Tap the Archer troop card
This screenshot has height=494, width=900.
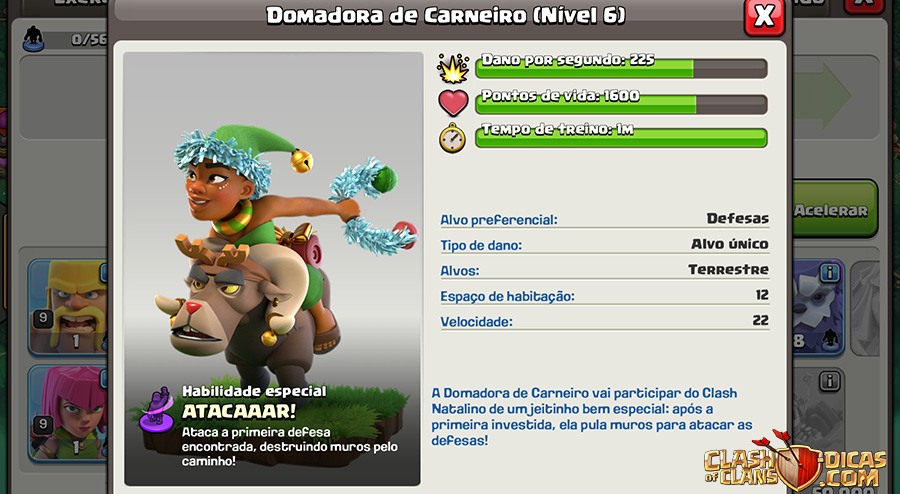68,414
